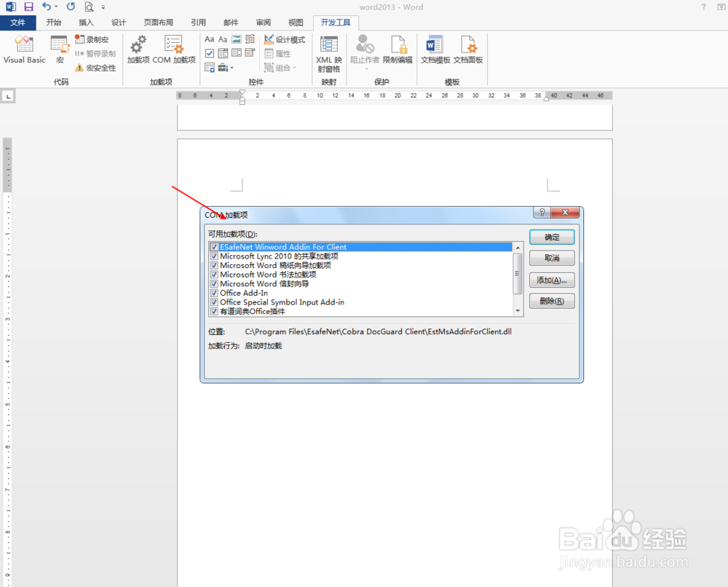Viewport: 728px width, 587px height.
Task: Open the Visual Basic editor
Action: click(24, 50)
